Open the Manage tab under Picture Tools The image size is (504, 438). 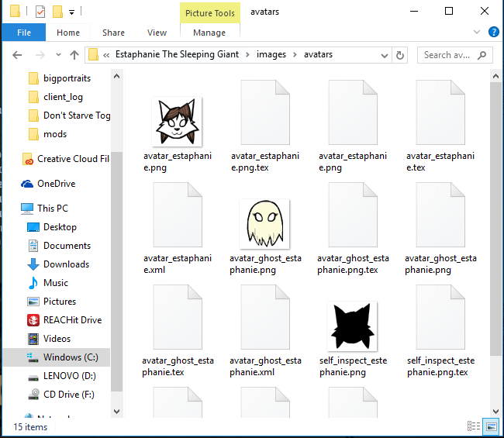coord(209,33)
